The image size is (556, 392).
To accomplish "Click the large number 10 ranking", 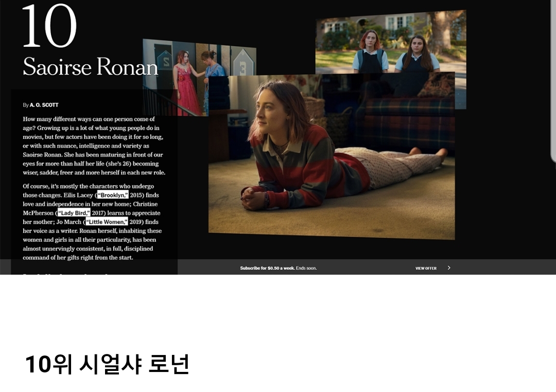I will coord(49,26).
